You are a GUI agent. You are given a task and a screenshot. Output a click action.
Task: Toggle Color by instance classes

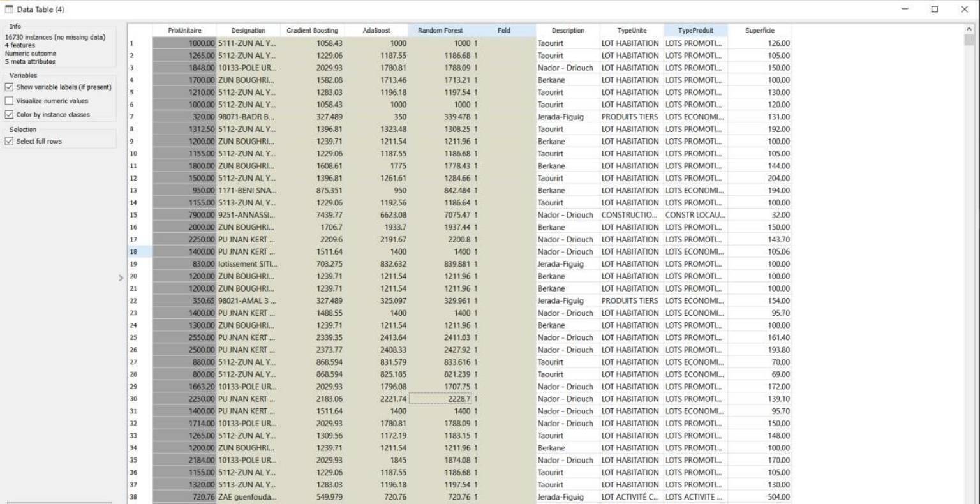(9, 115)
